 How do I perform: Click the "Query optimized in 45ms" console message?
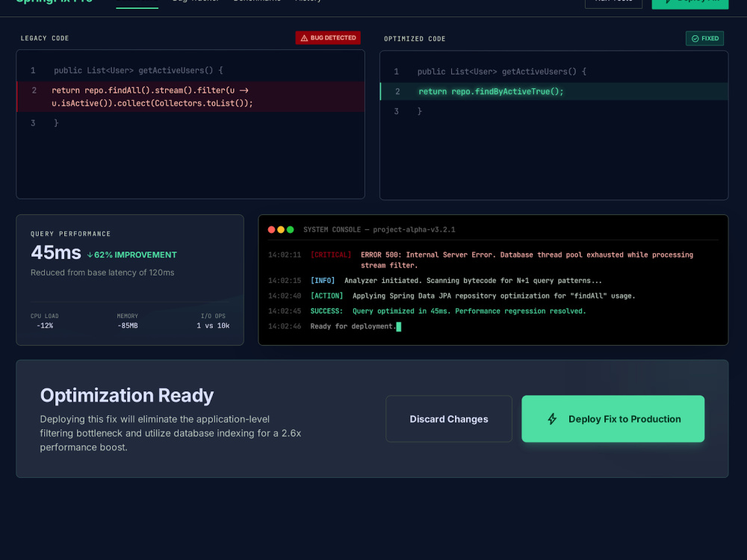[x=469, y=311]
